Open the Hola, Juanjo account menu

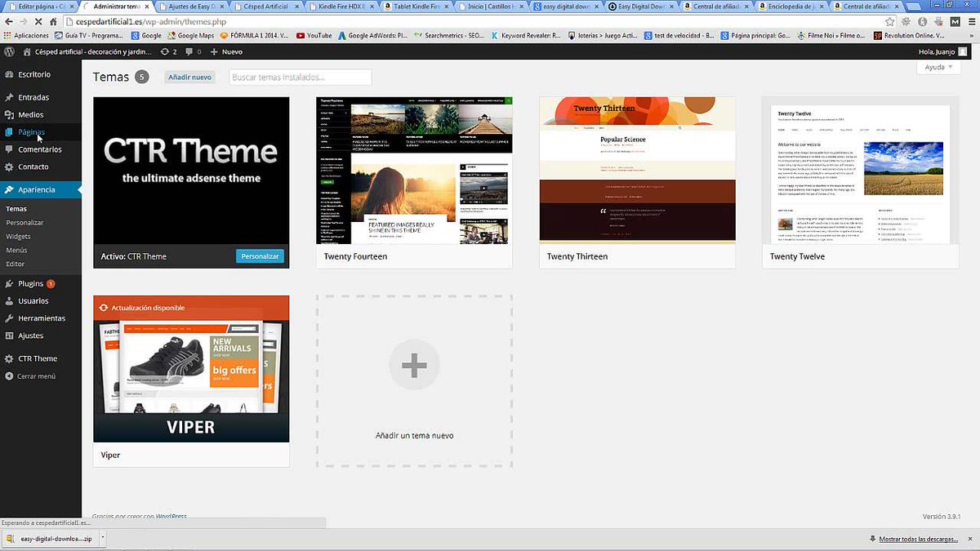[943, 51]
